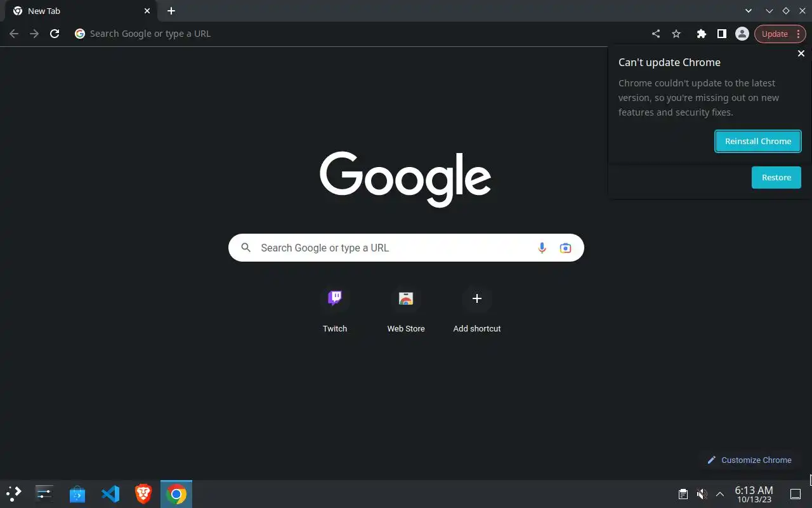Open the tab search chevron
Image resolution: width=812 pixels, height=508 pixels.
[749, 11]
